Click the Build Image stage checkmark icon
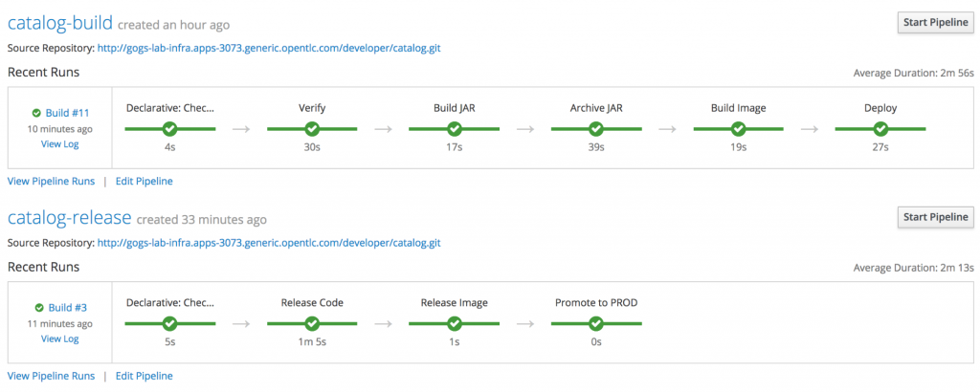Image resolution: width=980 pixels, height=392 pixels. 738,129
